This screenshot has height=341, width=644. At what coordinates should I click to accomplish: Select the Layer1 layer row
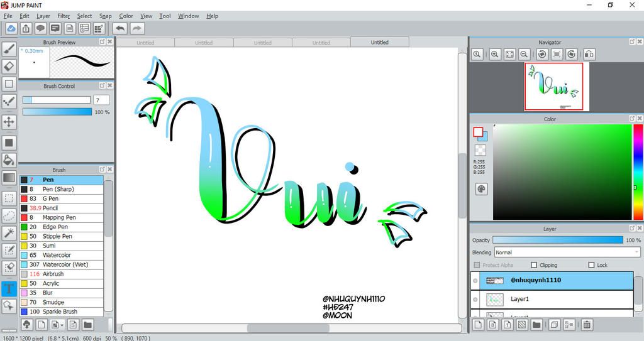(x=552, y=300)
